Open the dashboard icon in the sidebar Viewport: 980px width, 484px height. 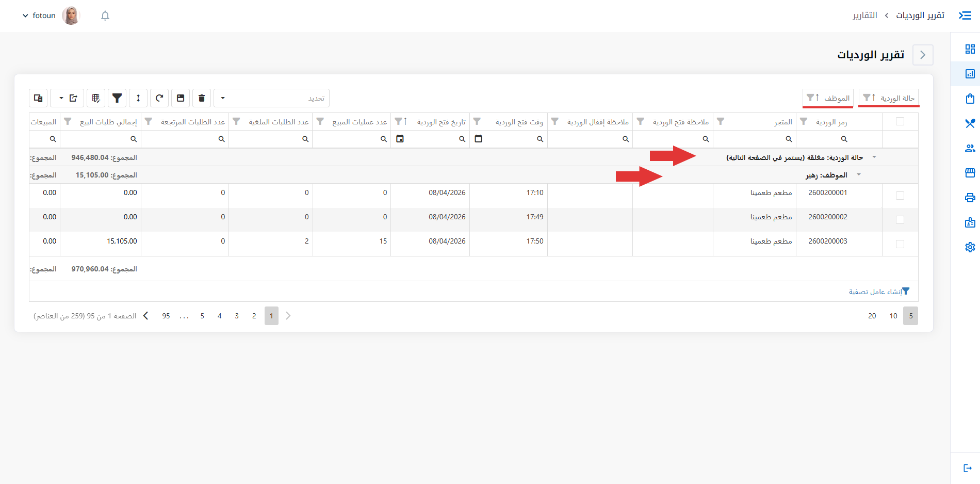(970, 49)
